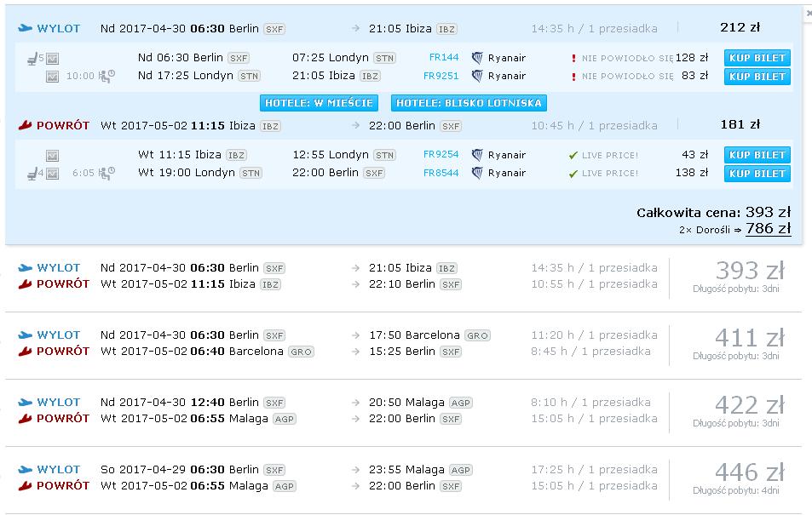Screen dimensions: 812x515
Task: Buy ticket for flight FR144 at 128 zł
Action: (x=757, y=58)
